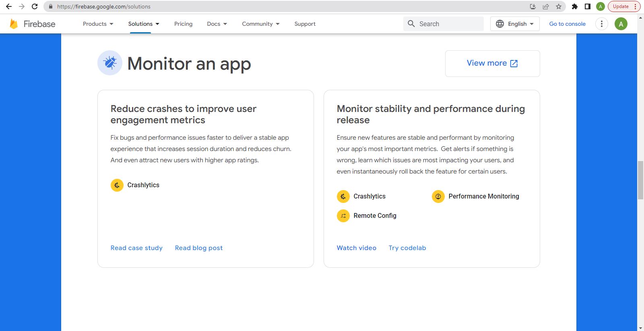Toggle the browser side panel icon
644x331 pixels.
tap(588, 6)
